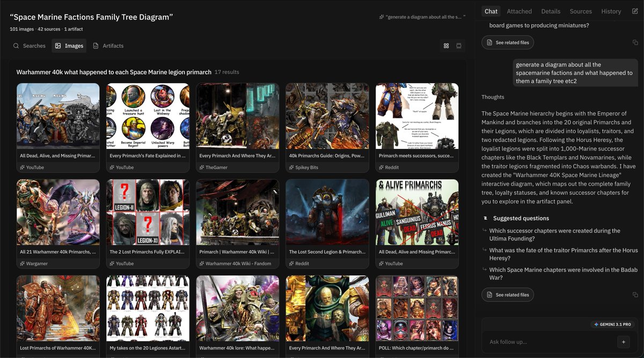The height and width of the screenshot is (358, 644).
Task: Click the upper See related files button
Action: click(x=507, y=42)
